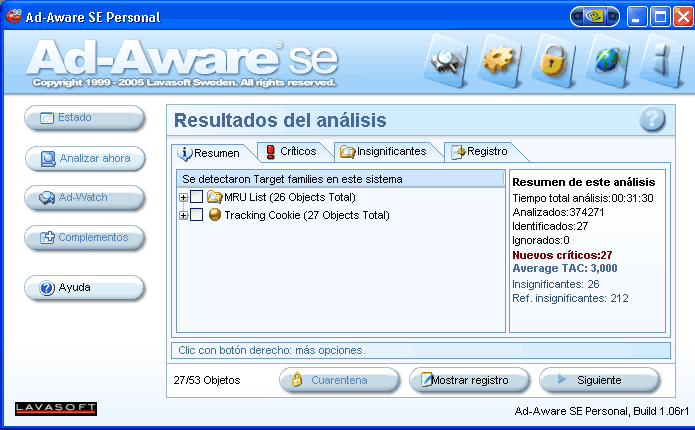
Task: Click the Cuarentena button
Action: pos(330,380)
